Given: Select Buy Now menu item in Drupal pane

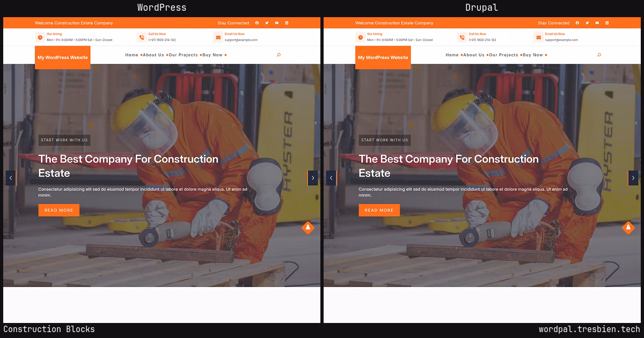Looking at the screenshot, I should tap(533, 55).
